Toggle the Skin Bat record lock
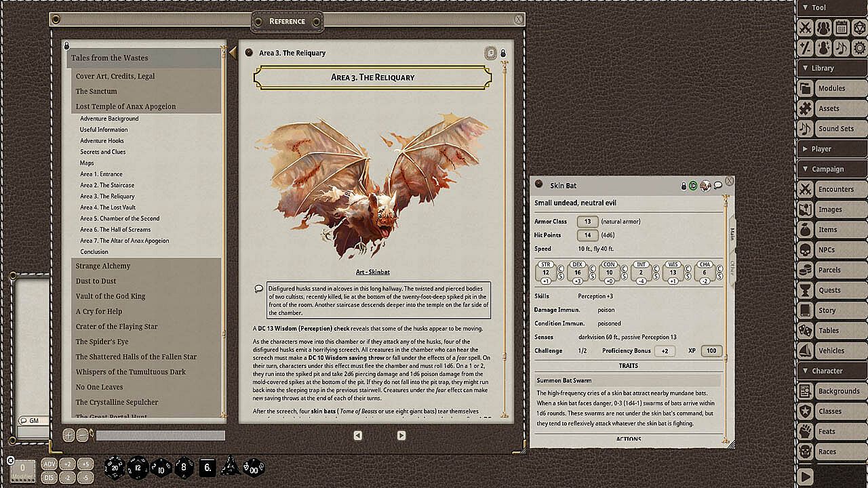Screen dimensions: 868x488 point(684,185)
